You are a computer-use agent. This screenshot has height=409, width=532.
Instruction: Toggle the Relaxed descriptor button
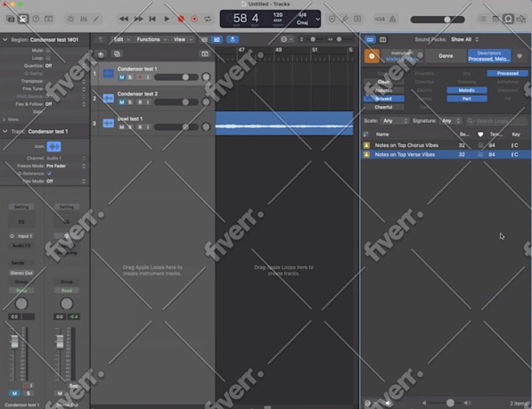coord(384,99)
